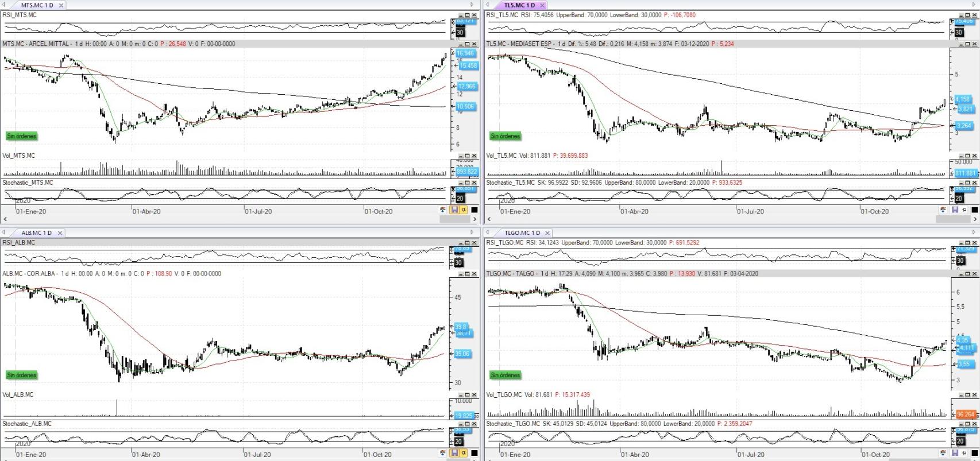Switch to the TLGO.MC 1 D tab

[522, 233]
